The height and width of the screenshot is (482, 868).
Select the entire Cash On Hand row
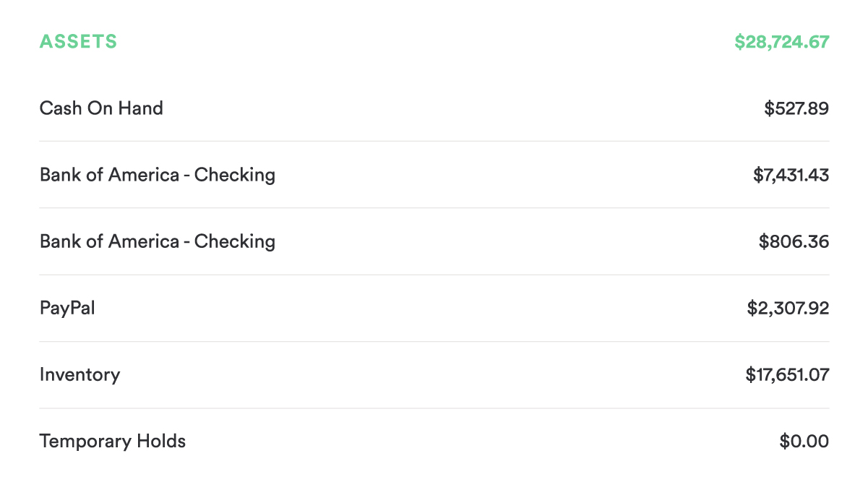pos(434,108)
